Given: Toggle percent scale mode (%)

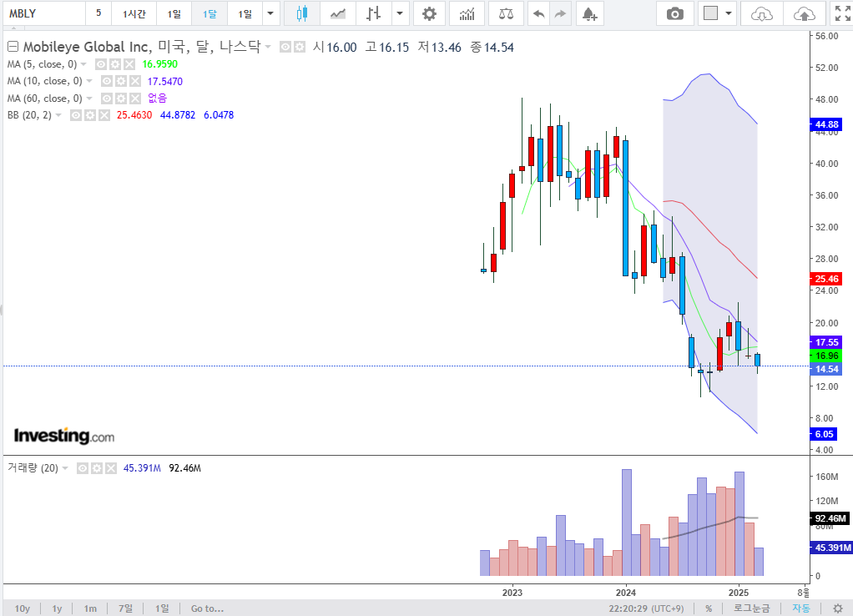Looking at the screenshot, I should tap(709, 608).
